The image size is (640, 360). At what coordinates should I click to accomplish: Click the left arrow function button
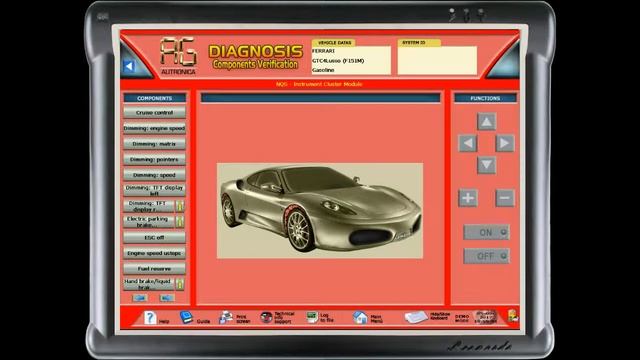[468, 143]
